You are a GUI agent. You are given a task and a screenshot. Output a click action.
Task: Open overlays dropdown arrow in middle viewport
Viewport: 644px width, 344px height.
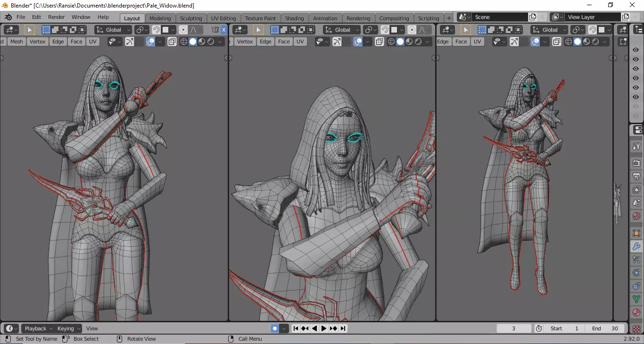click(368, 42)
